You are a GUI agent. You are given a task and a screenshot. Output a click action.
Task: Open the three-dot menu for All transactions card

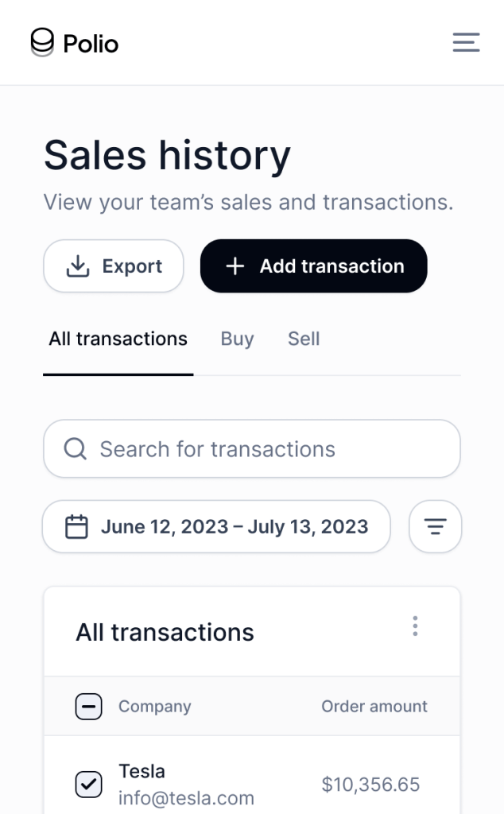[415, 626]
